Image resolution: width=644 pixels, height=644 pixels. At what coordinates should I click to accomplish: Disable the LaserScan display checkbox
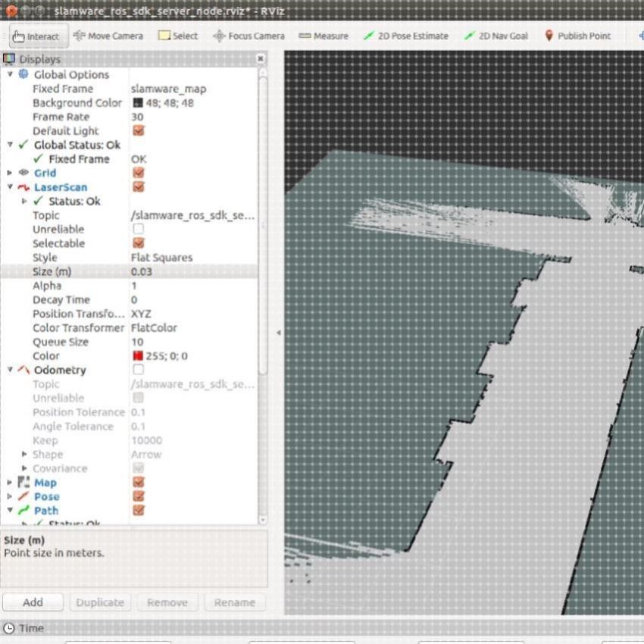pyautogui.click(x=139, y=187)
